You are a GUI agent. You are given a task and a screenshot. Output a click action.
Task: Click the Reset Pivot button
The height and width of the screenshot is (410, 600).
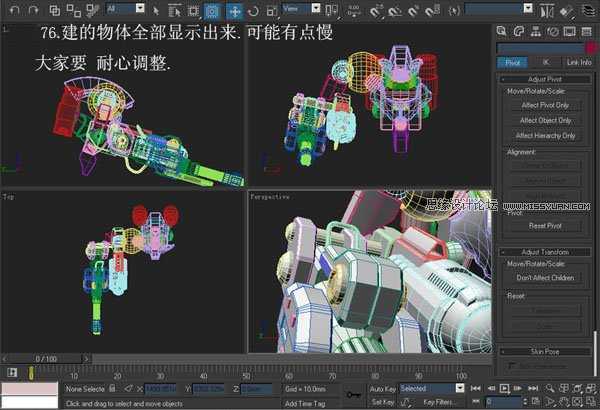coord(545,226)
